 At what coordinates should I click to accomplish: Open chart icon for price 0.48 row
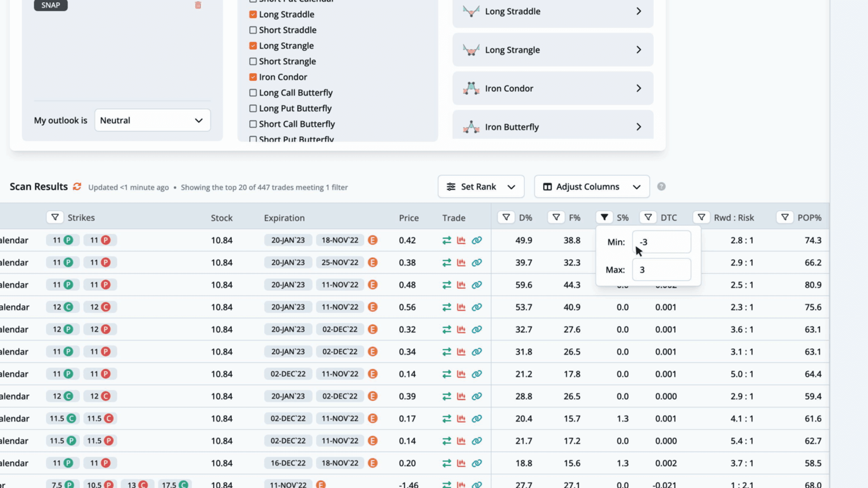click(x=461, y=285)
